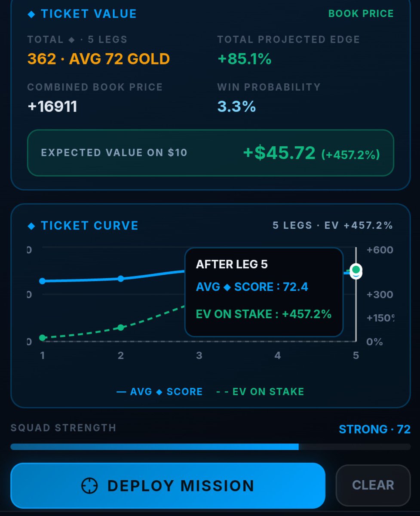Toggle the AVG Score legend entry
Viewport: 420px width, 516px height.
159,392
